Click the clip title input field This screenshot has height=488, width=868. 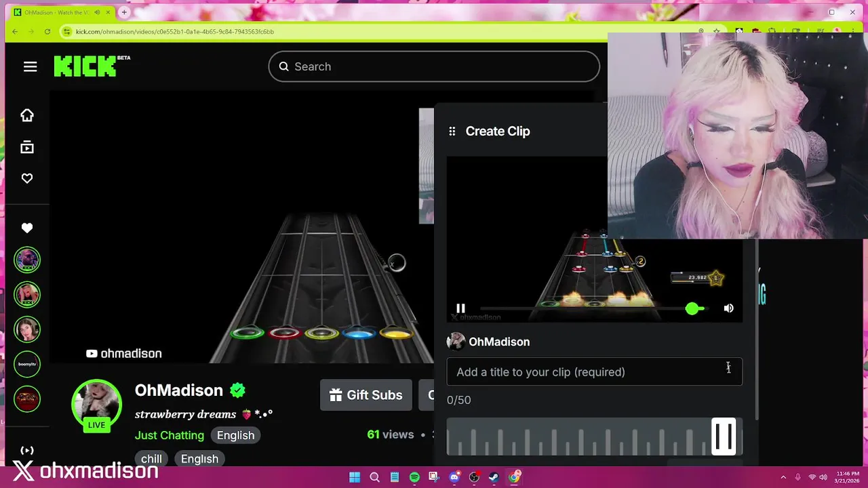tap(594, 372)
